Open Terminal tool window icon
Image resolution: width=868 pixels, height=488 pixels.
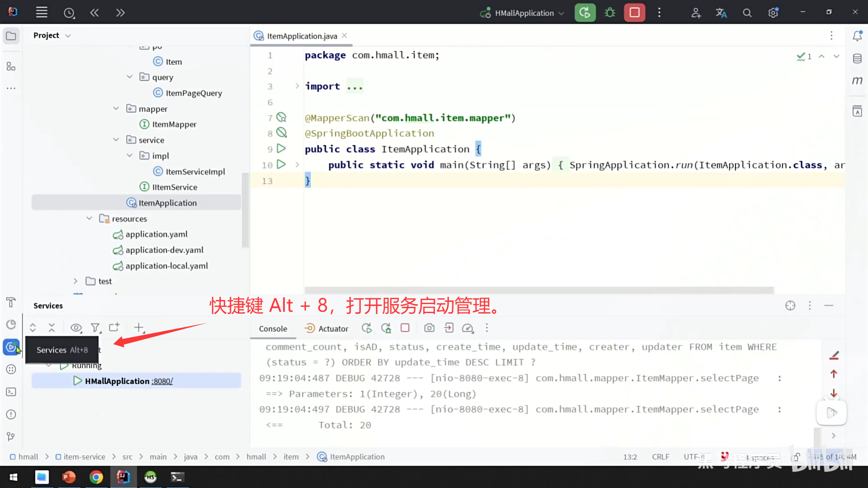click(x=11, y=392)
